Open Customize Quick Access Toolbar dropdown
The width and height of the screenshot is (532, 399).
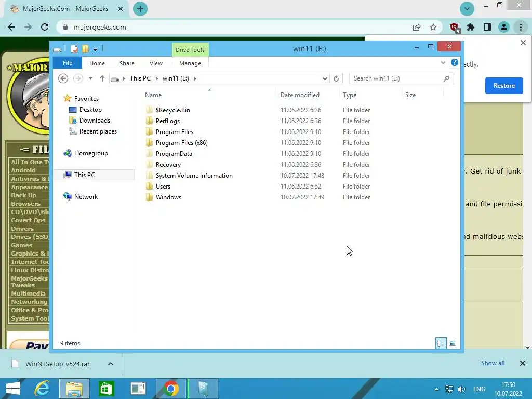96,49
